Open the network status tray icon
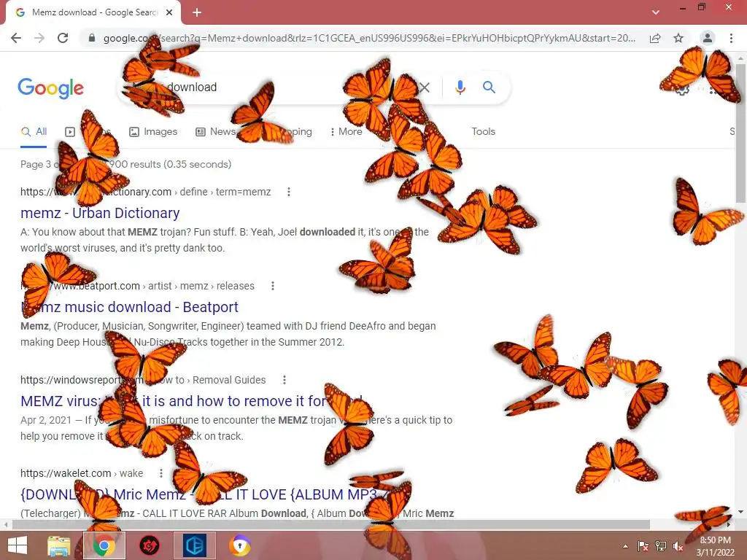The width and height of the screenshot is (747, 560). (x=661, y=546)
